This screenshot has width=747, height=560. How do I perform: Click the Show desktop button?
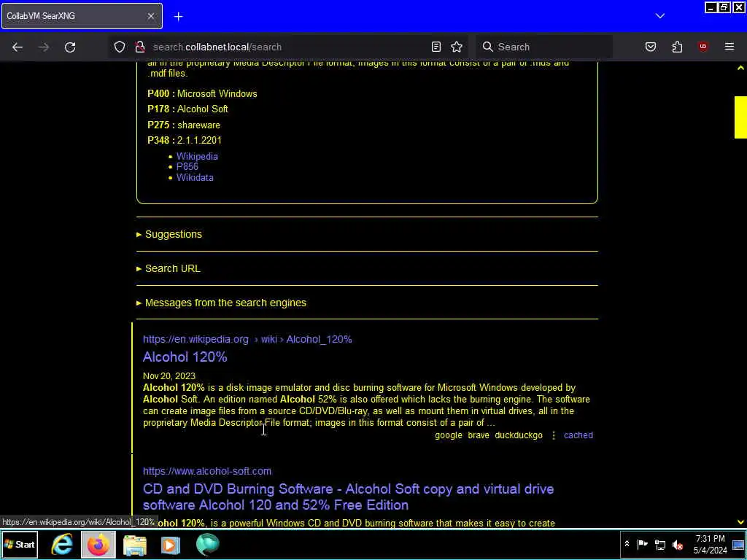pyautogui.click(x=739, y=544)
